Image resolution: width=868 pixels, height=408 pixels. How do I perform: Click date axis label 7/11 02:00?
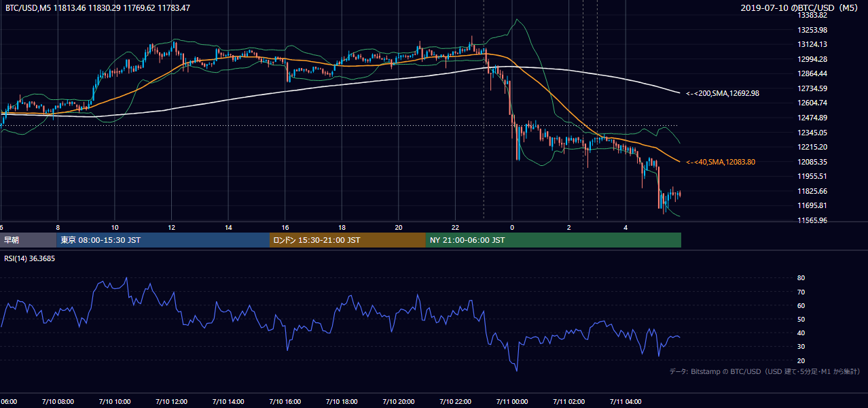coord(568,402)
